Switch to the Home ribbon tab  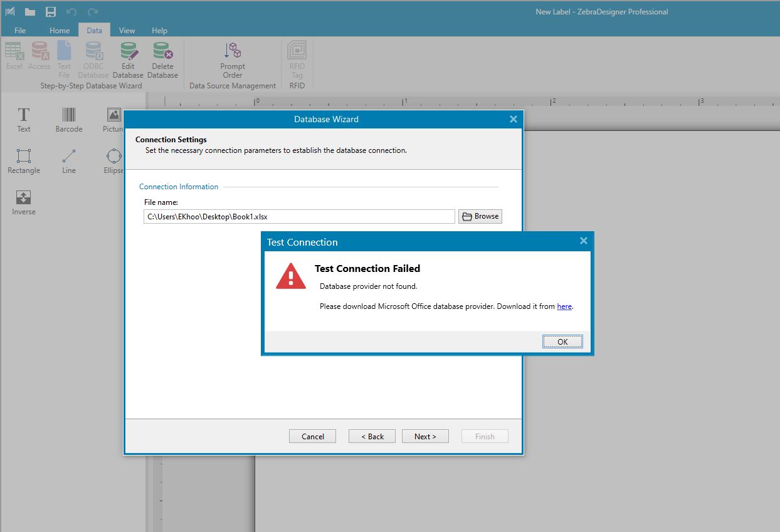point(60,30)
